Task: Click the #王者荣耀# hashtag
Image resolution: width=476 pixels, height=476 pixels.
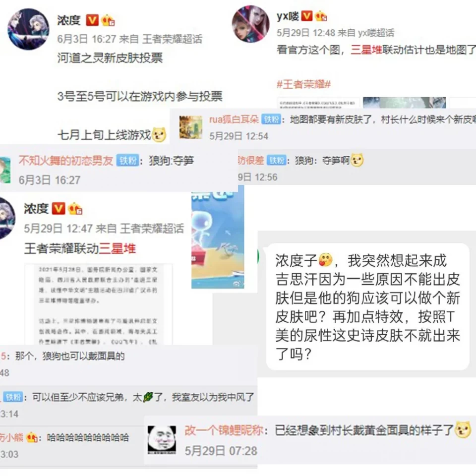Action: point(303,84)
